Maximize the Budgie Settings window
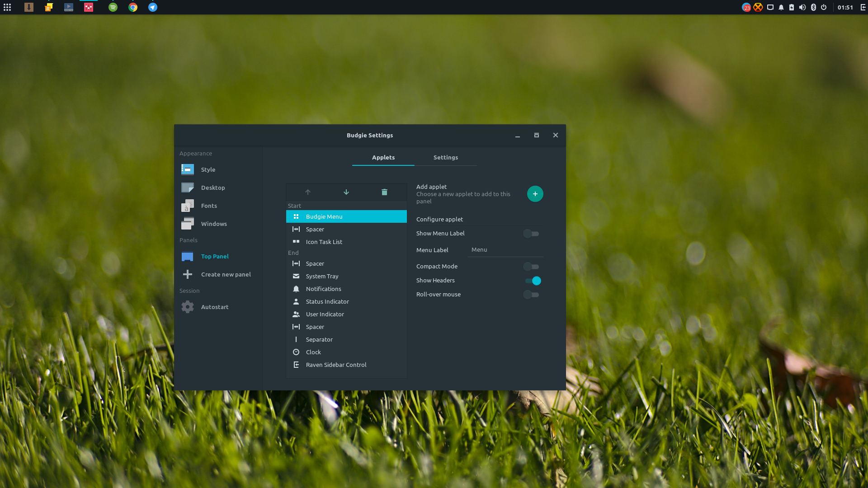The height and width of the screenshot is (488, 868). 537,135
